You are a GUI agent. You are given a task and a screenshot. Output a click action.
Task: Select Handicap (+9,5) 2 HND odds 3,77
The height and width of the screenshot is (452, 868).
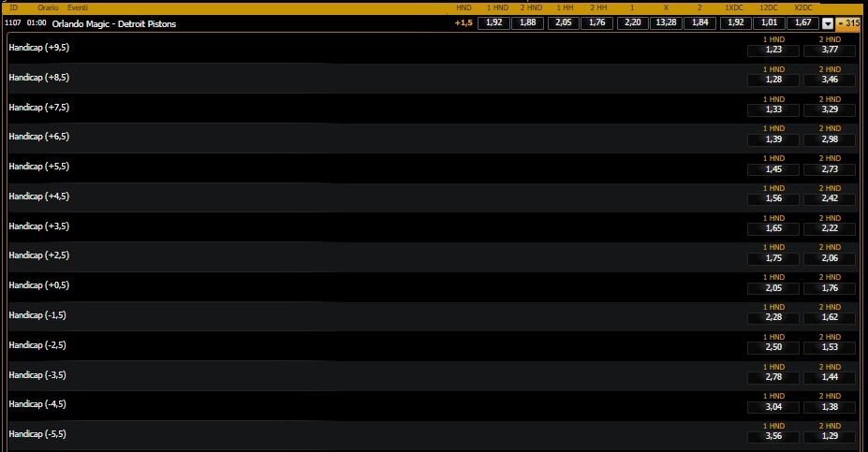830,50
